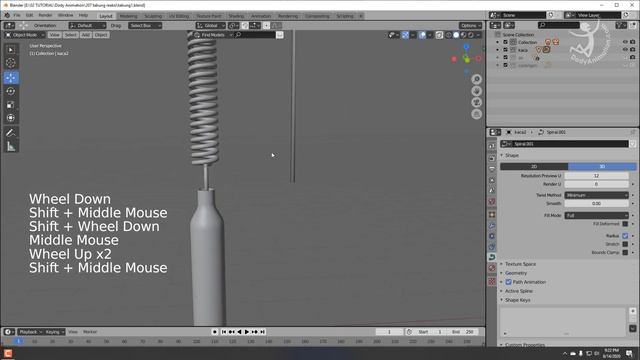Expand the Geometry panel
The height and width of the screenshot is (360, 640).
(x=516, y=273)
